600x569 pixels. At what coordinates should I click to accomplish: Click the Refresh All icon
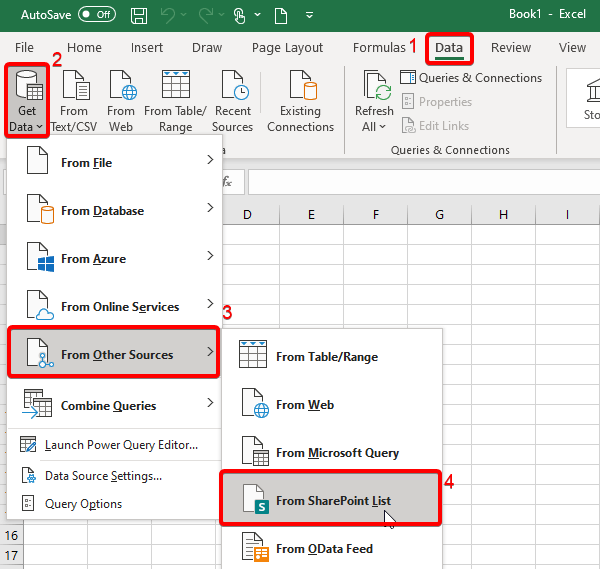(x=376, y=87)
